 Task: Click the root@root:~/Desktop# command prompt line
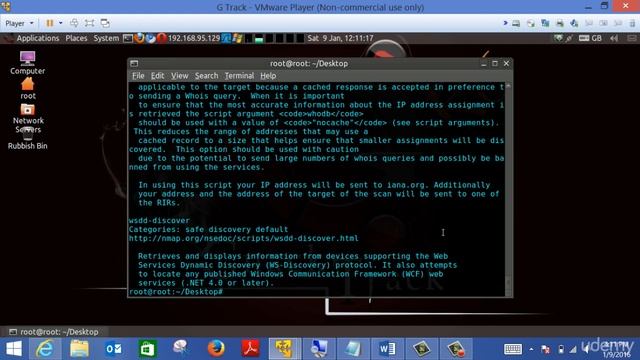coord(176,292)
